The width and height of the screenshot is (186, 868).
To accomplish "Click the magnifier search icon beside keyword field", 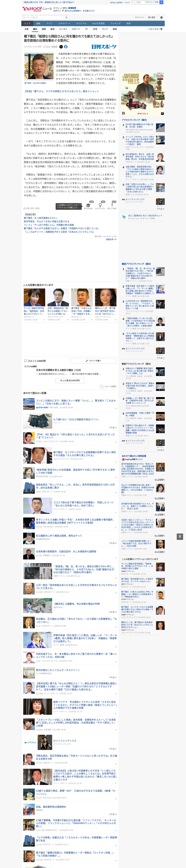I will [x=66, y=18].
